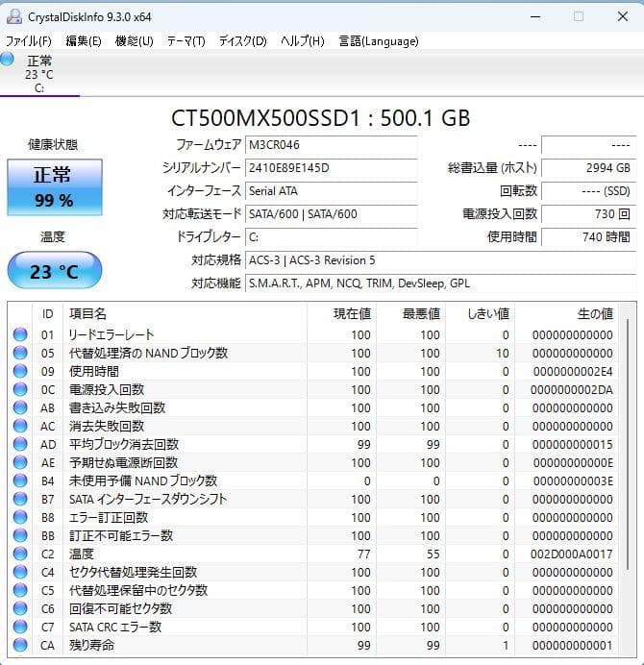This screenshot has height=665, width=644.
Task: Click the status orb for row C2 温度
Action: click(20, 554)
